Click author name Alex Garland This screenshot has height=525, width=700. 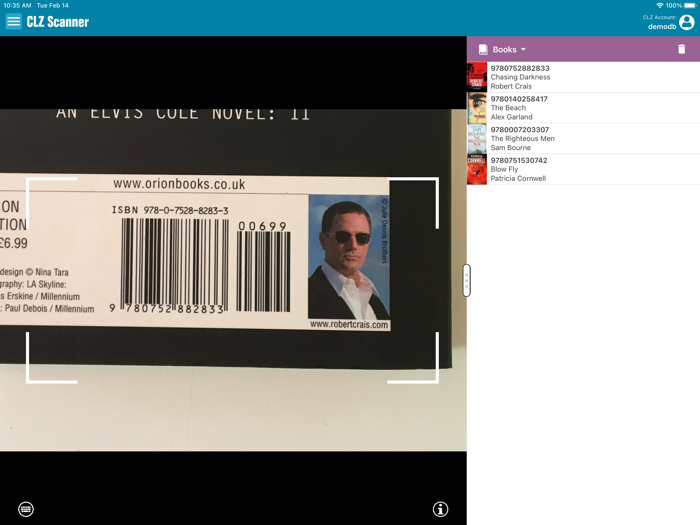tap(512, 117)
